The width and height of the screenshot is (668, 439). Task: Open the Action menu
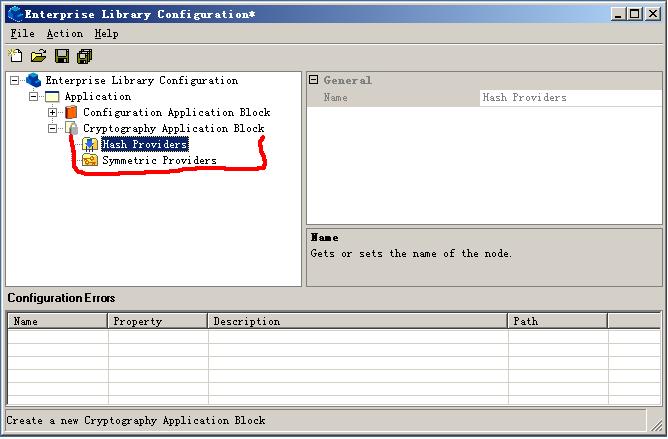coord(64,34)
